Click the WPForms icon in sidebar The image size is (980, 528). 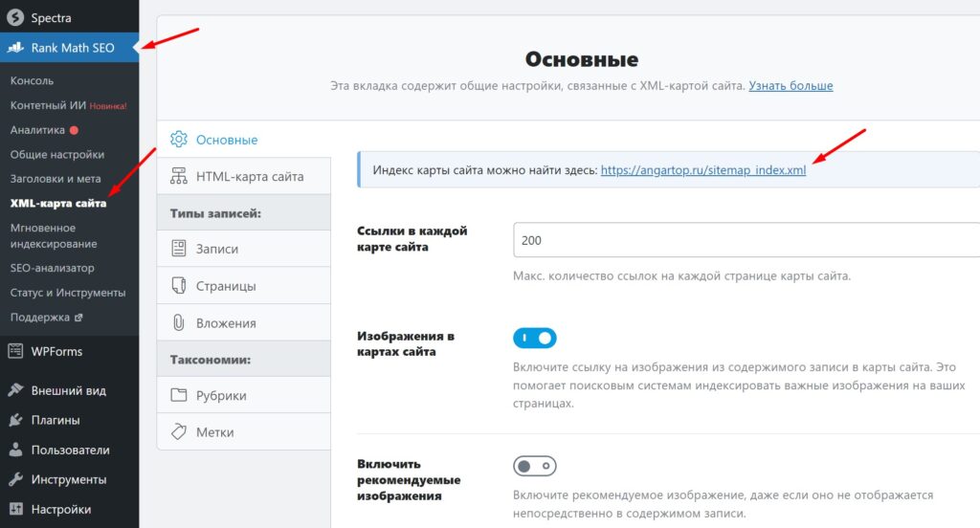click(15, 351)
